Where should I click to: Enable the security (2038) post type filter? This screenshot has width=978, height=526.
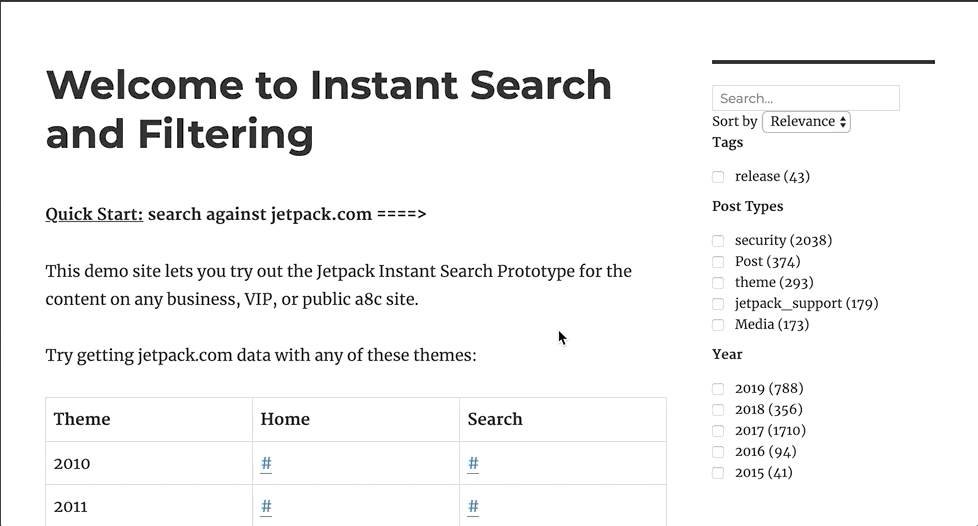pyautogui.click(x=718, y=241)
